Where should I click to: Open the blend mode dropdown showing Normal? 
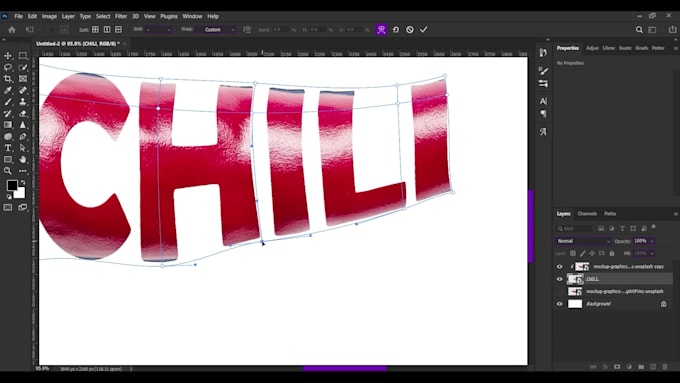(583, 241)
